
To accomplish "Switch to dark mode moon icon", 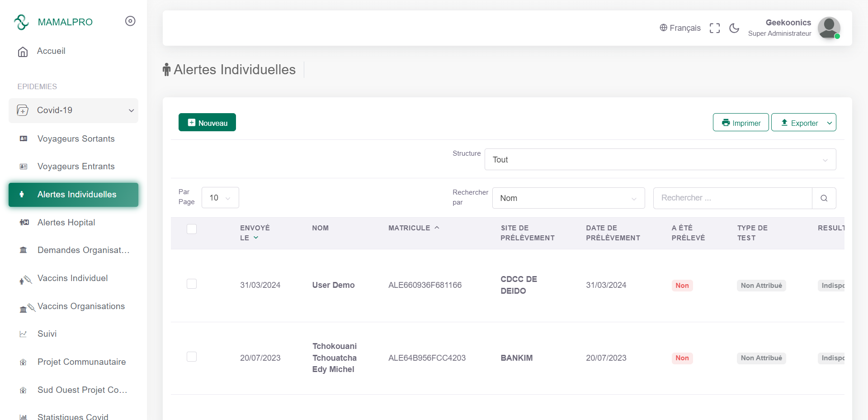I will tap(734, 28).
